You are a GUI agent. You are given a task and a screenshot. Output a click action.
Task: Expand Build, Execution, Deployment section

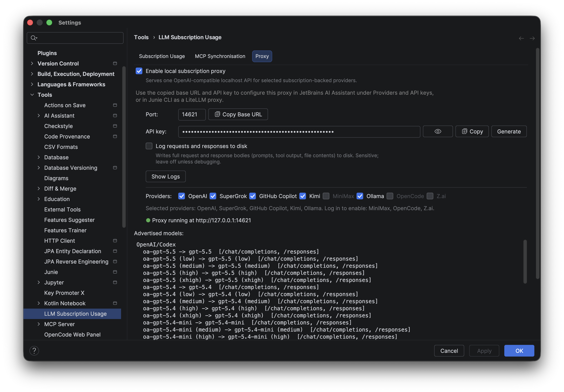pyautogui.click(x=32, y=74)
